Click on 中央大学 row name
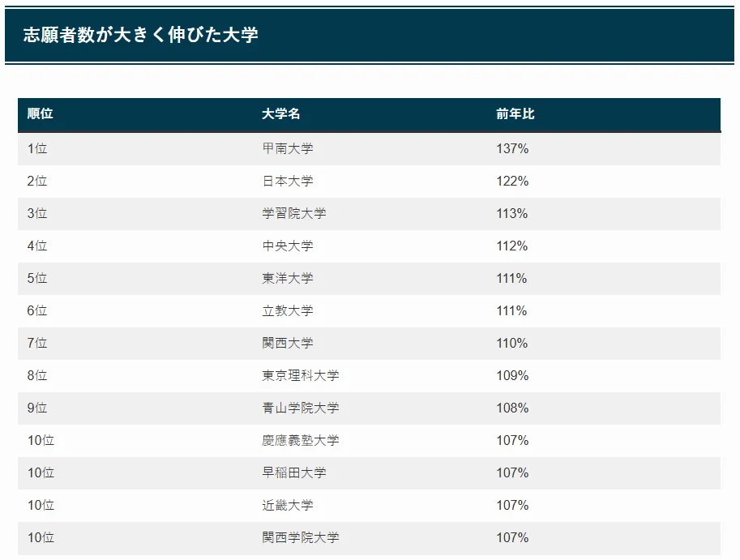Viewport: 740px width, 560px height. click(x=288, y=246)
